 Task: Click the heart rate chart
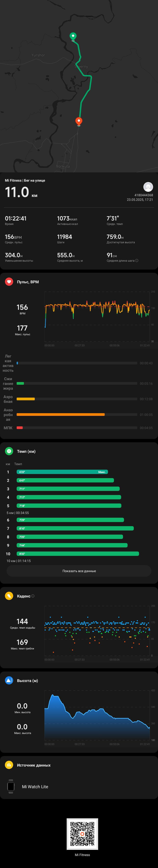97,317
